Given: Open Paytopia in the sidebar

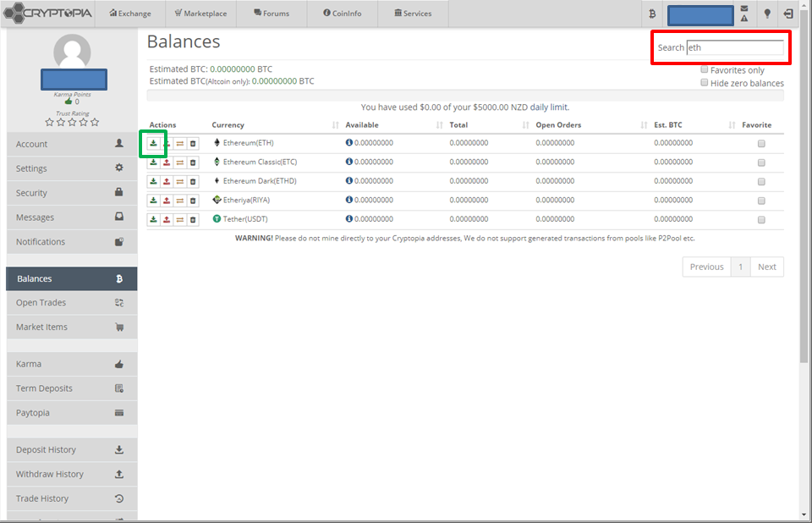Looking at the screenshot, I should (x=72, y=413).
